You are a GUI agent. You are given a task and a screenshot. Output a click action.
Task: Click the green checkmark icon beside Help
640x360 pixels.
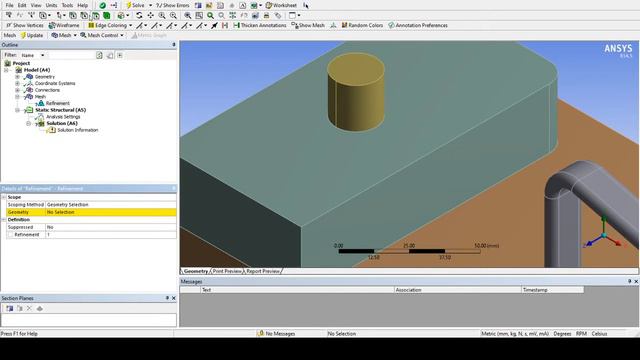pyautogui.click(x=102, y=5)
